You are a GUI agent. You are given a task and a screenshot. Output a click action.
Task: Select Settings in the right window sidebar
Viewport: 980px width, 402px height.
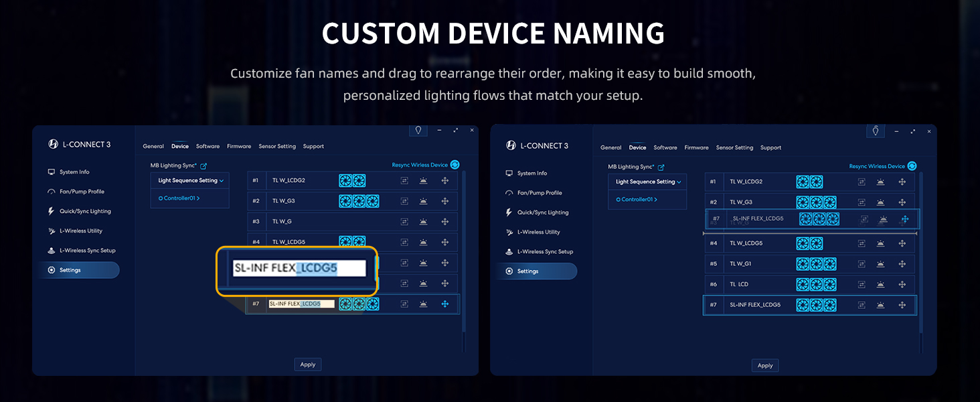click(537, 271)
